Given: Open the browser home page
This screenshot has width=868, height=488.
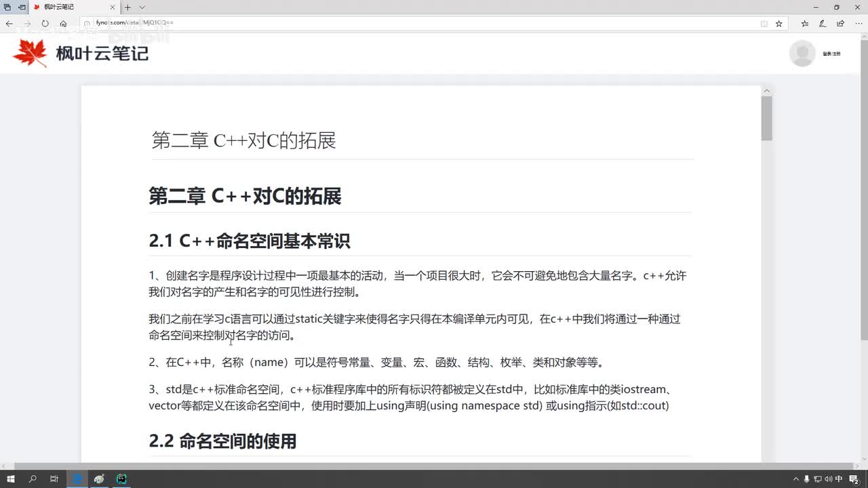Looking at the screenshot, I should click(63, 23).
